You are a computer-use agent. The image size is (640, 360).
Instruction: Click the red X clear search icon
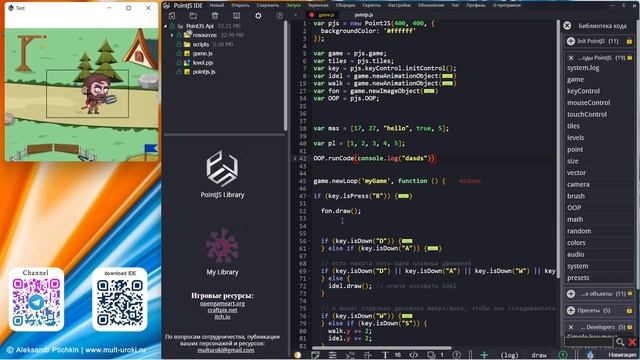click(x=633, y=342)
